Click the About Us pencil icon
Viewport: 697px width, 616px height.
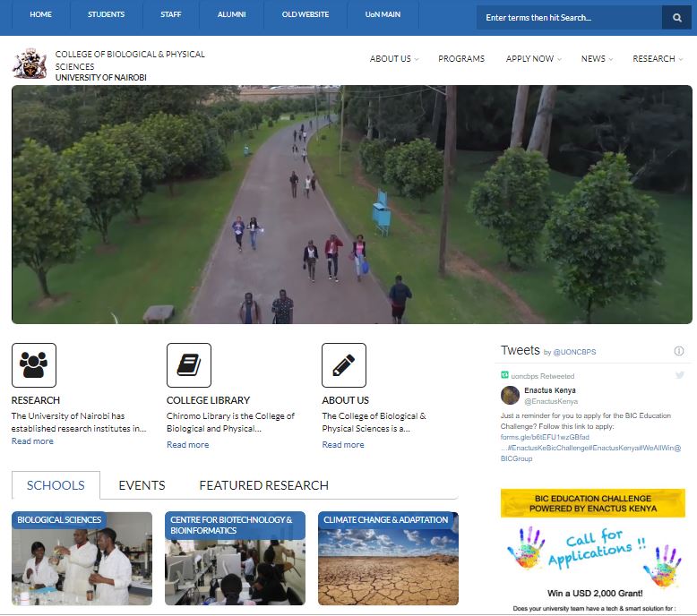pos(344,365)
